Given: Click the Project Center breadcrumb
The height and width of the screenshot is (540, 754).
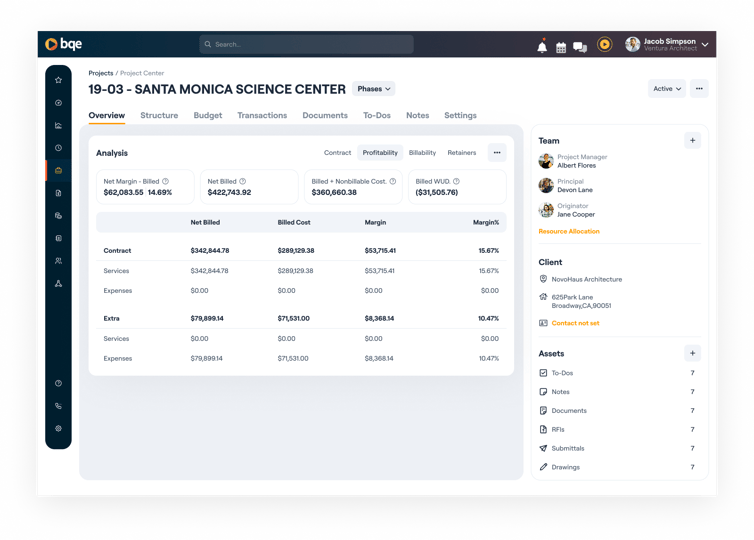Looking at the screenshot, I should (x=142, y=73).
